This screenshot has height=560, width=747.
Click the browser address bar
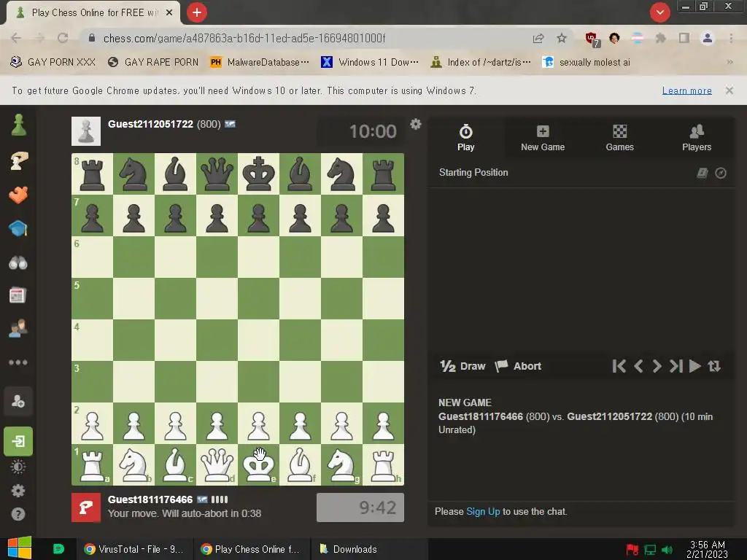point(305,38)
